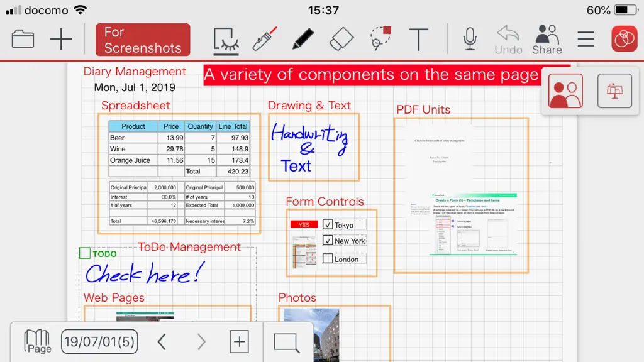Select the red-tipped pen tool

pos(265,39)
